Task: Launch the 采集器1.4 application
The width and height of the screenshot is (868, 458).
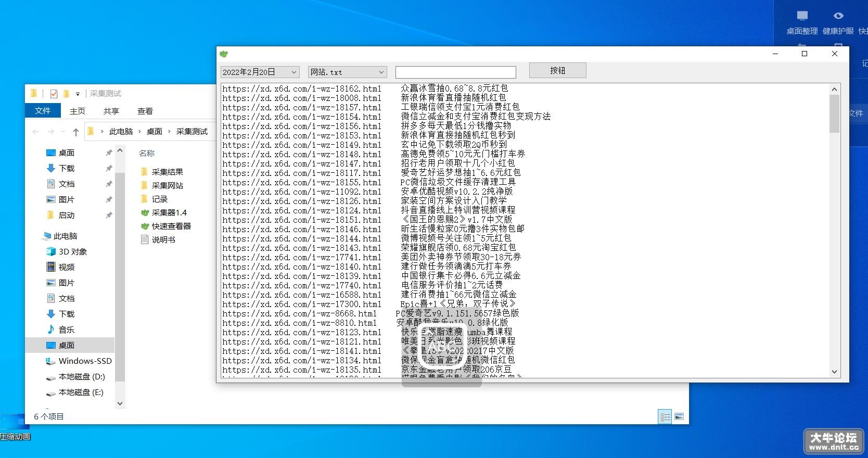Action: click(x=163, y=212)
